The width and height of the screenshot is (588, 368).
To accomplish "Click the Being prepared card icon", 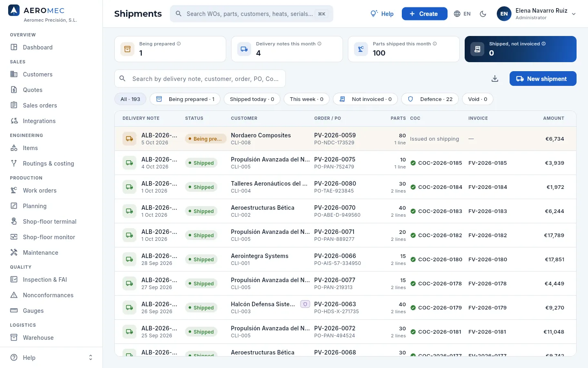I will (127, 49).
